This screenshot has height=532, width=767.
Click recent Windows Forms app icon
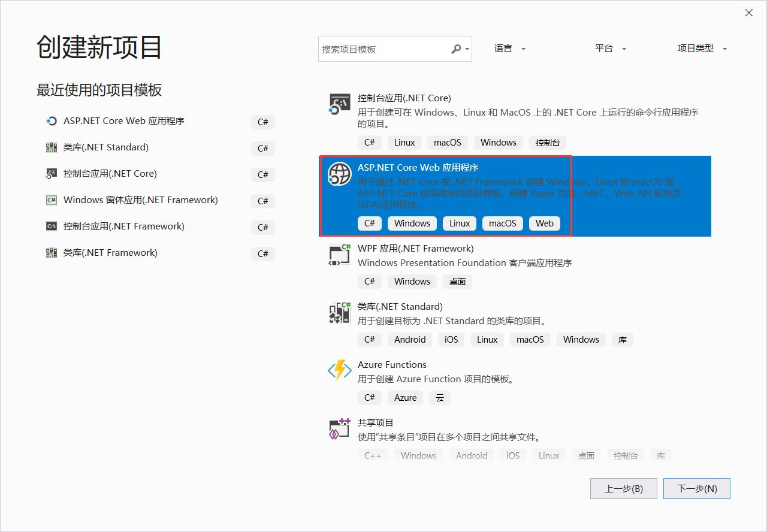[x=52, y=200]
